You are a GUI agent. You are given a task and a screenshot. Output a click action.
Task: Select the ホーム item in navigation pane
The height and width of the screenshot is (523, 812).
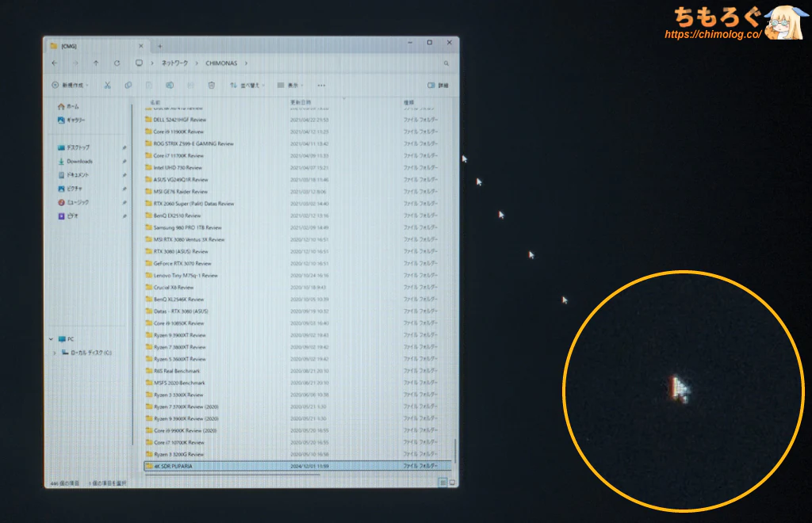[71, 106]
